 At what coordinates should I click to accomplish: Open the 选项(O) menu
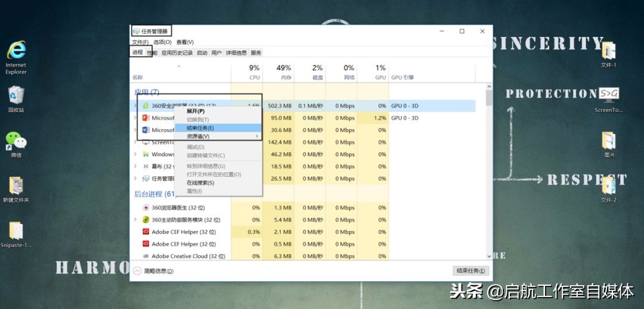pos(163,42)
